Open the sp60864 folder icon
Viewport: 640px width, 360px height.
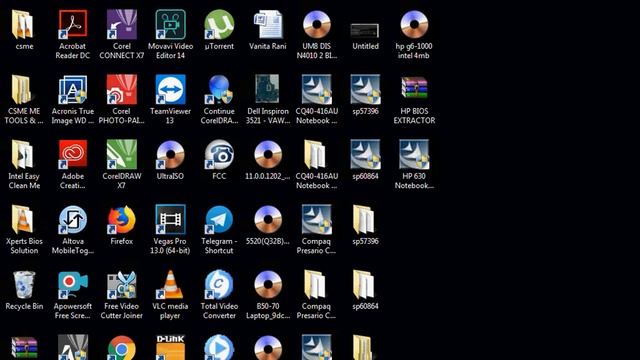click(363, 285)
